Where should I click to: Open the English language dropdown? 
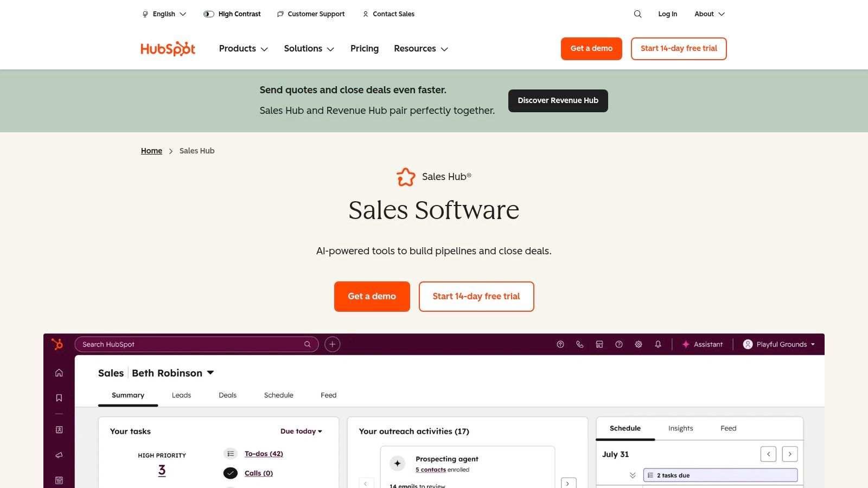164,14
